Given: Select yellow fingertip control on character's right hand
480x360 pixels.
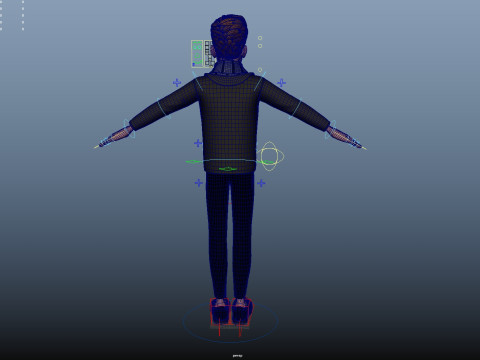Looking at the screenshot, I should 364,148.
